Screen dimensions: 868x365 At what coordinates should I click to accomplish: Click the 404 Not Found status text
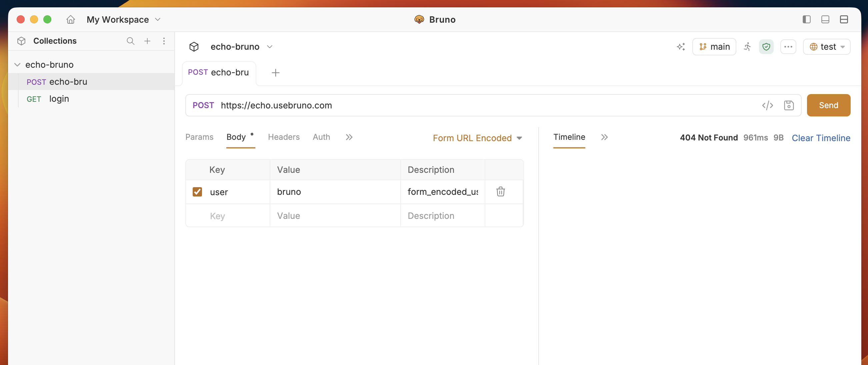pyautogui.click(x=709, y=138)
